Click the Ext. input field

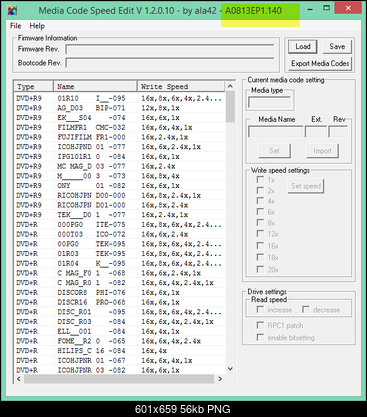coord(316,131)
